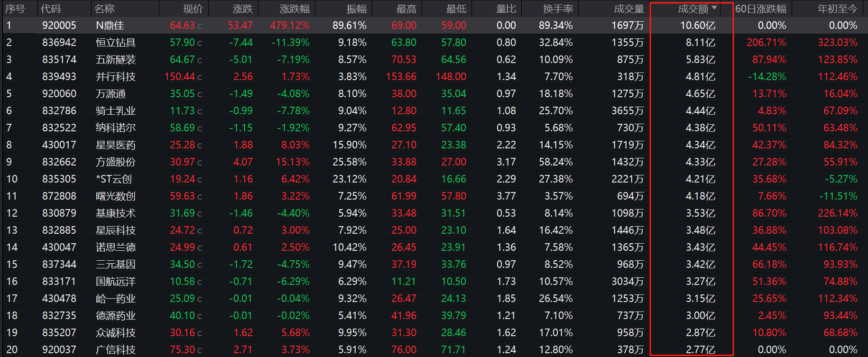Screen dimensions: 868x357
Task: Select stock 基康技术
Action: click(116, 213)
